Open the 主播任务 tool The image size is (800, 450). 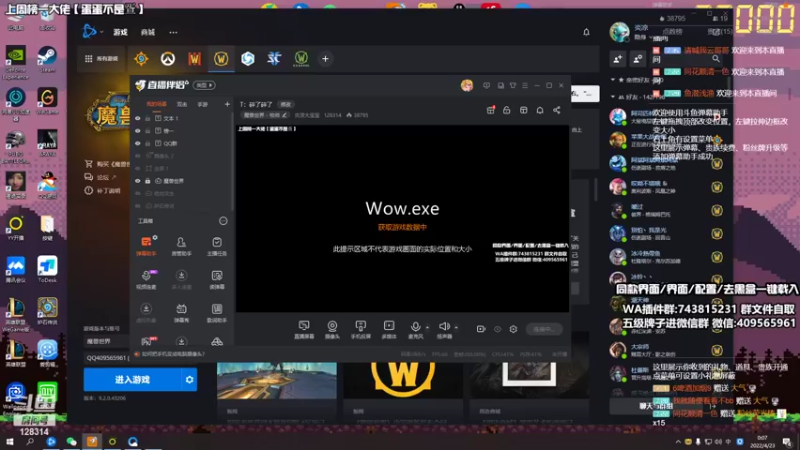click(x=217, y=246)
